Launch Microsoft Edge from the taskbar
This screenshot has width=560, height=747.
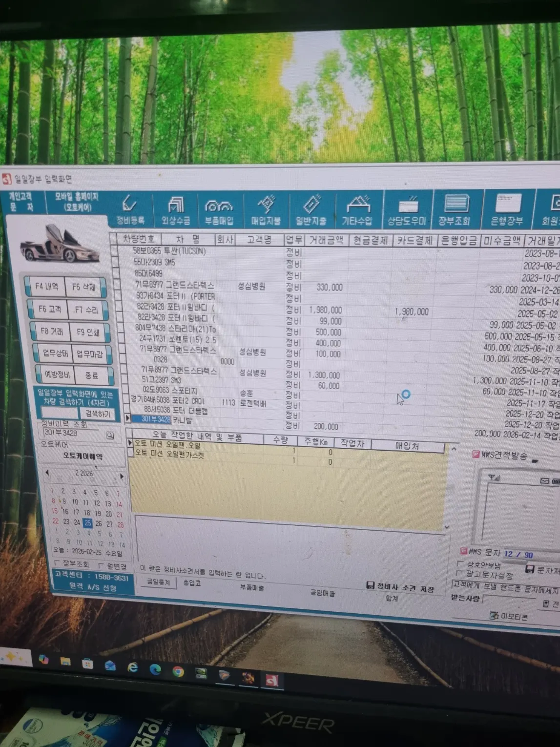(x=155, y=669)
